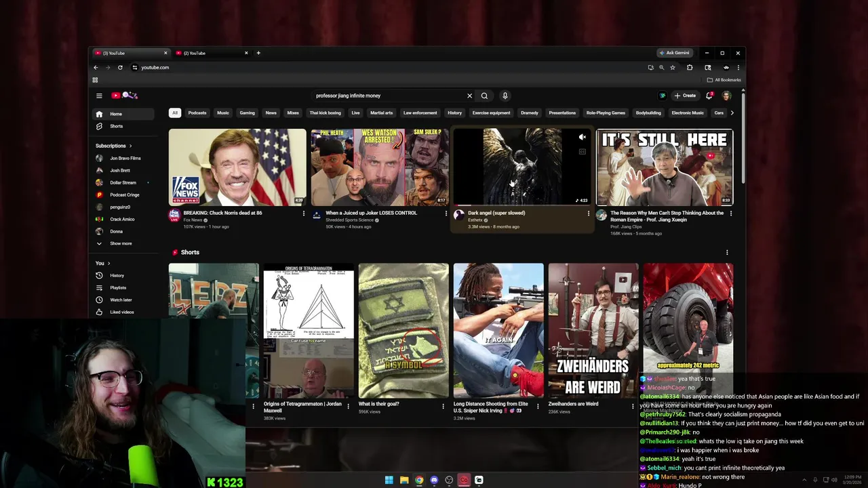The height and width of the screenshot is (488, 868).
Task: Open Shorts shelf three-dot options
Action: (x=727, y=253)
